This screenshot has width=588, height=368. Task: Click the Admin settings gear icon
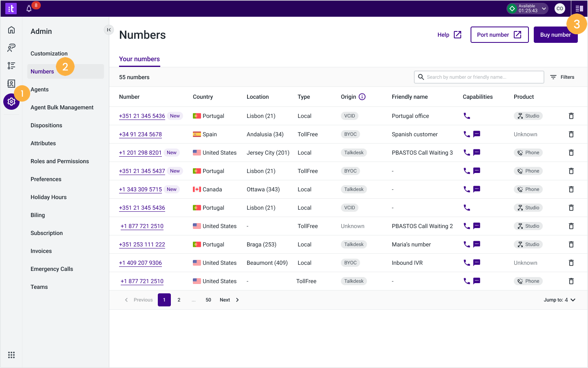click(11, 101)
